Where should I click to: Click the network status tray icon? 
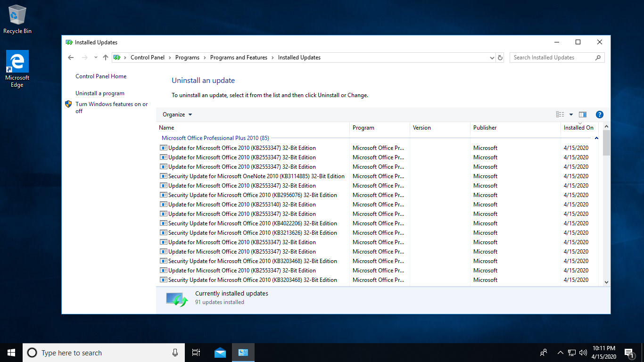click(572, 353)
